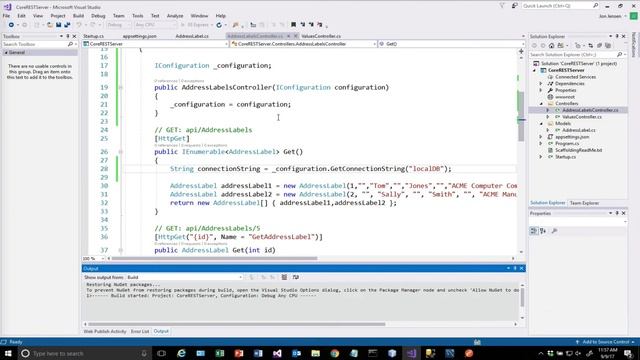
Task: Open the CoreRESTServer project navigation dropdown
Action: click(155, 44)
